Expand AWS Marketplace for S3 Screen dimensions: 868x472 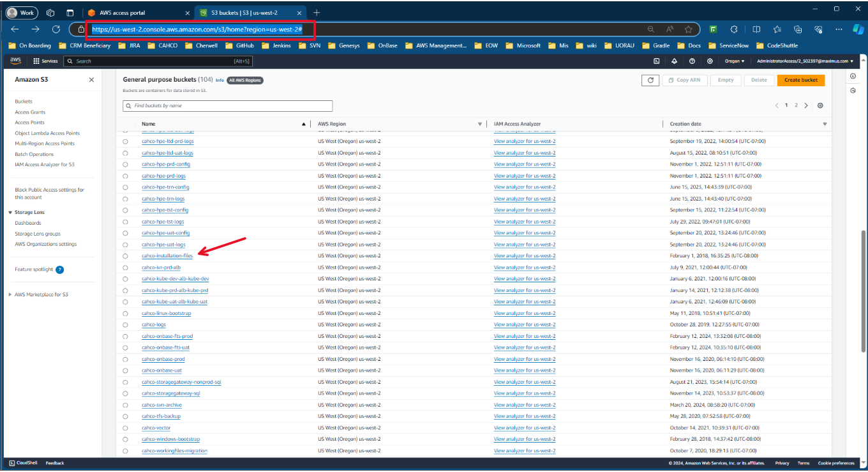(x=10, y=294)
